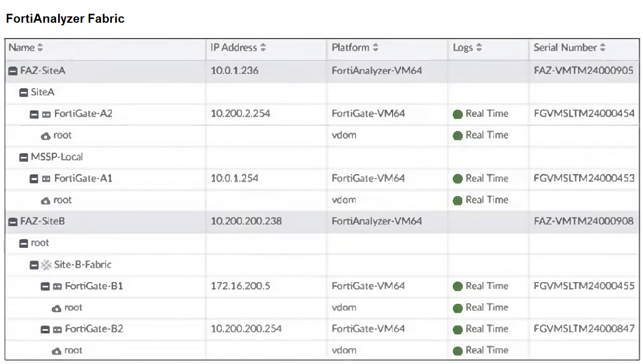
Task: Collapse the FAZ-SiteB tree node
Action: click(x=13, y=222)
